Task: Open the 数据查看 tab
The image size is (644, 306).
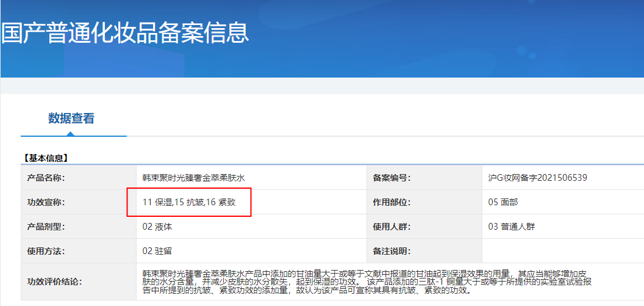Action: pyautogui.click(x=71, y=118)
